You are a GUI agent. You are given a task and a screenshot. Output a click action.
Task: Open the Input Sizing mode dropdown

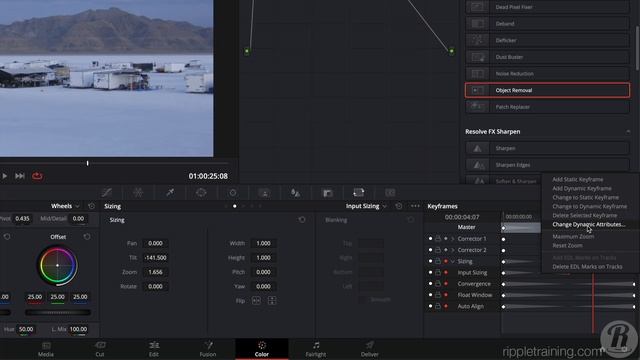pos(366,206)
